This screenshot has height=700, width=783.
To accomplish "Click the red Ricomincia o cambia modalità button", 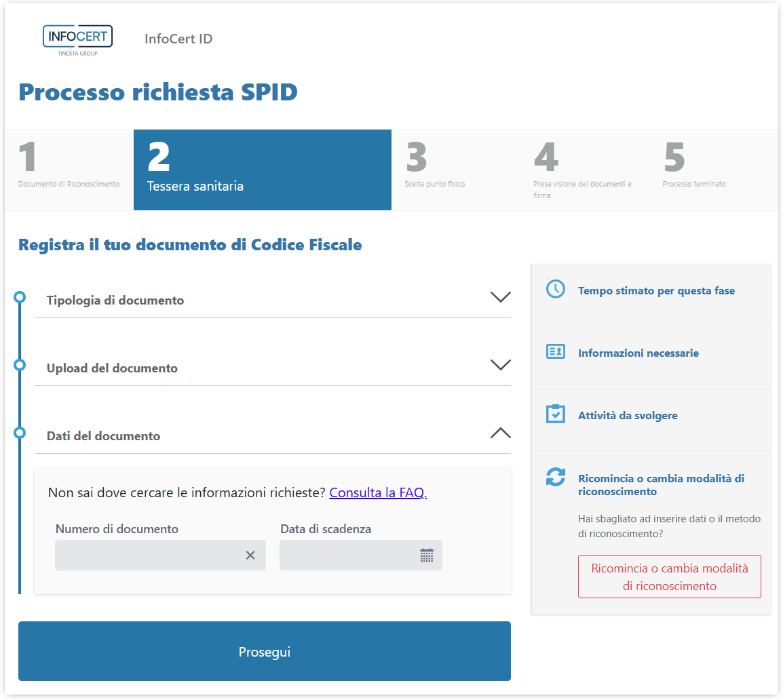I will pyautogui.click(x=669, y=577).
